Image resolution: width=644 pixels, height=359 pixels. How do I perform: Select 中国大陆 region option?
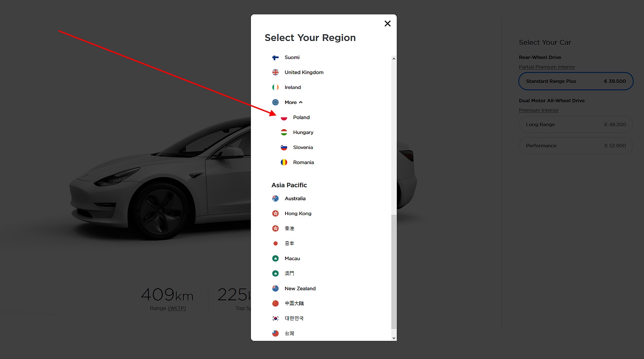[x=294, y=303]
